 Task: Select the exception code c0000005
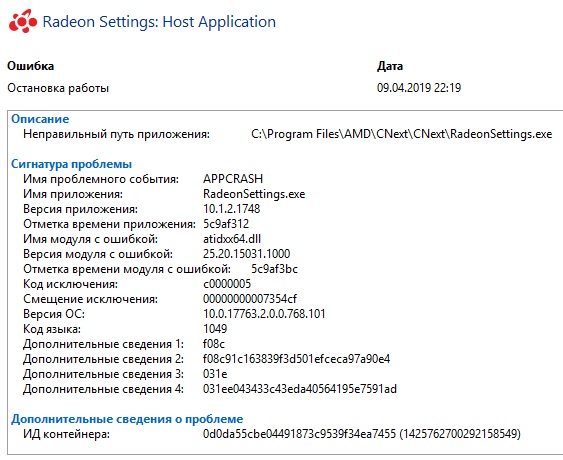click(227, 284)
